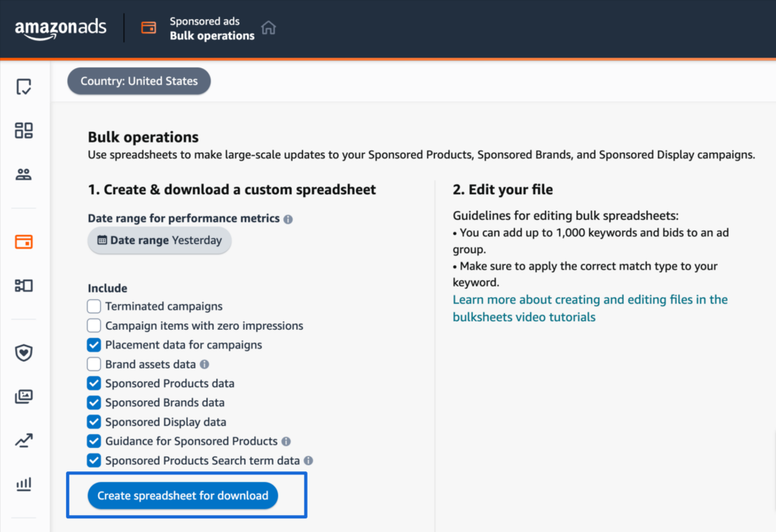Screen dimensions: 776x532
Task: Check Brand assets data box
Action: click(94, 365)
